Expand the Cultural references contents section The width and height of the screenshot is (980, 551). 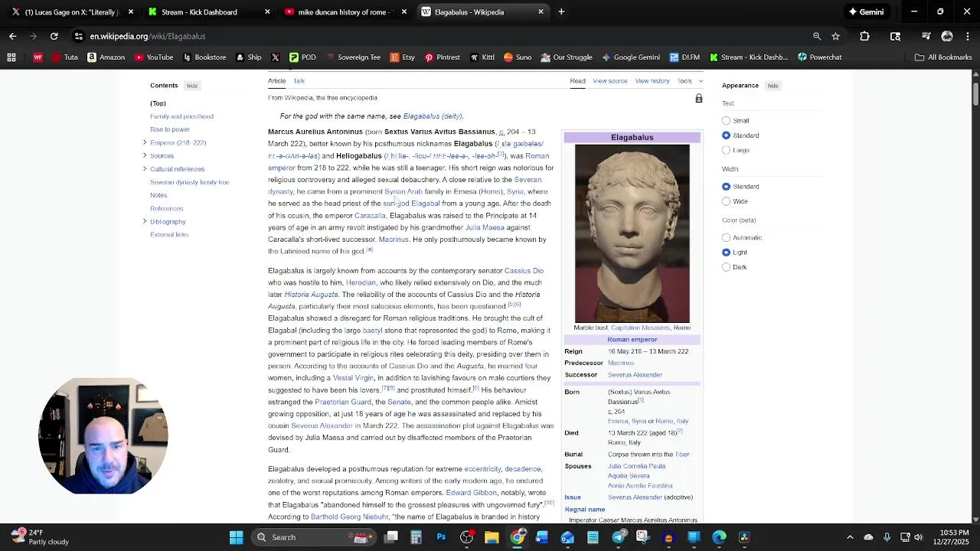coord(145,168)
